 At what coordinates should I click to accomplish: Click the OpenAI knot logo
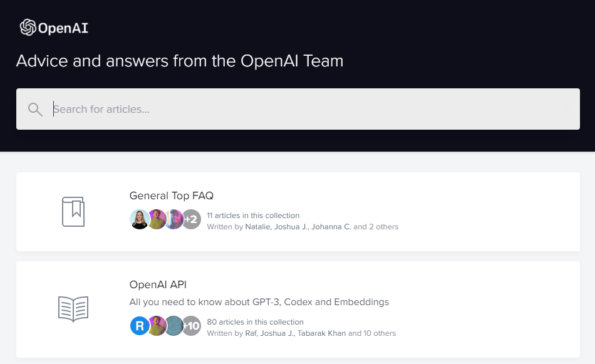pyautogui.click(x=28, y=28)
